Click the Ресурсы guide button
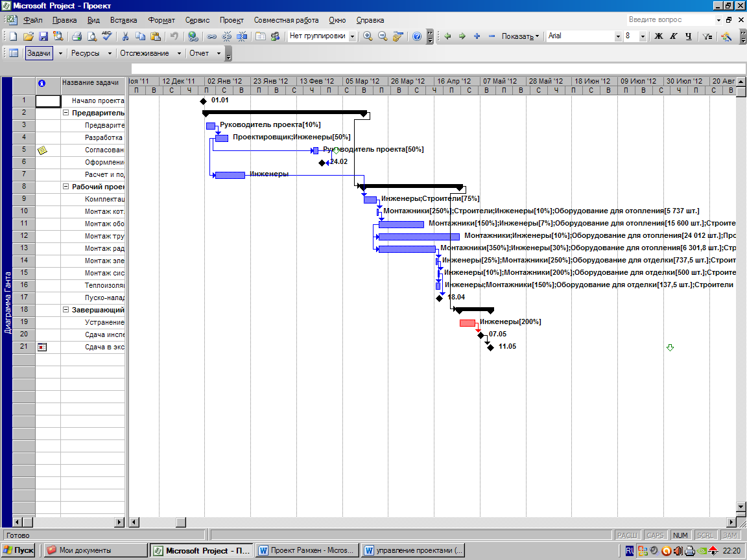 (x=86, y=53)
